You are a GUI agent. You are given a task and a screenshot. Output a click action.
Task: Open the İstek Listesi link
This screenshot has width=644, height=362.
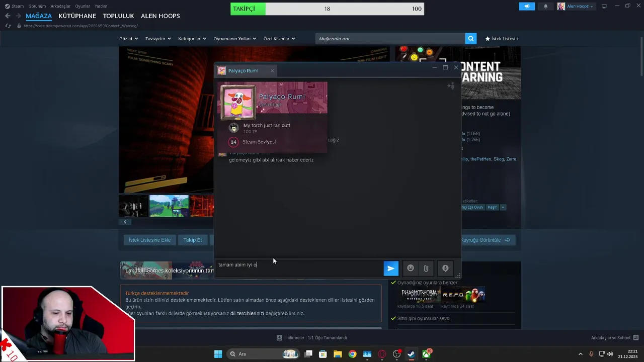point(502,39)
